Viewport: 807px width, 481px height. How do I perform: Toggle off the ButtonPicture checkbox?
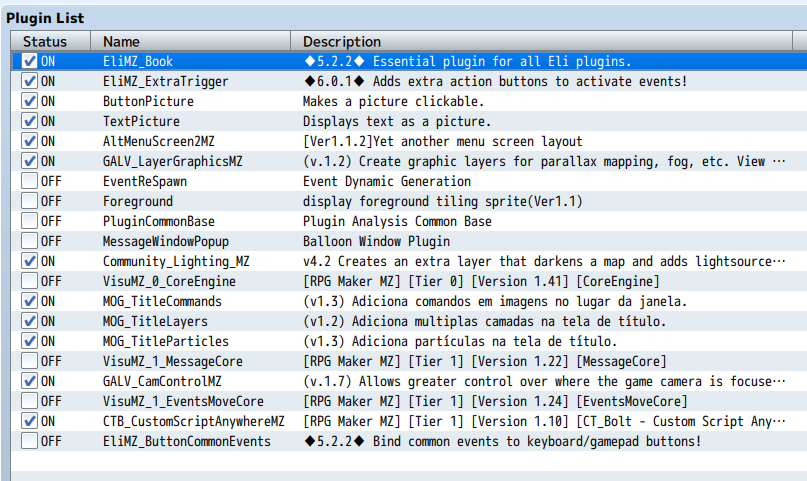pos(29,101)
